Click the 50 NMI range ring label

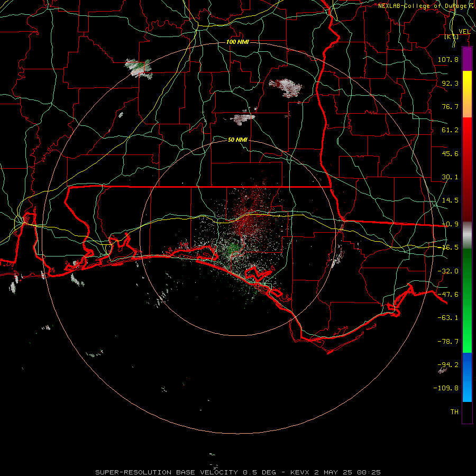(237, 140)
